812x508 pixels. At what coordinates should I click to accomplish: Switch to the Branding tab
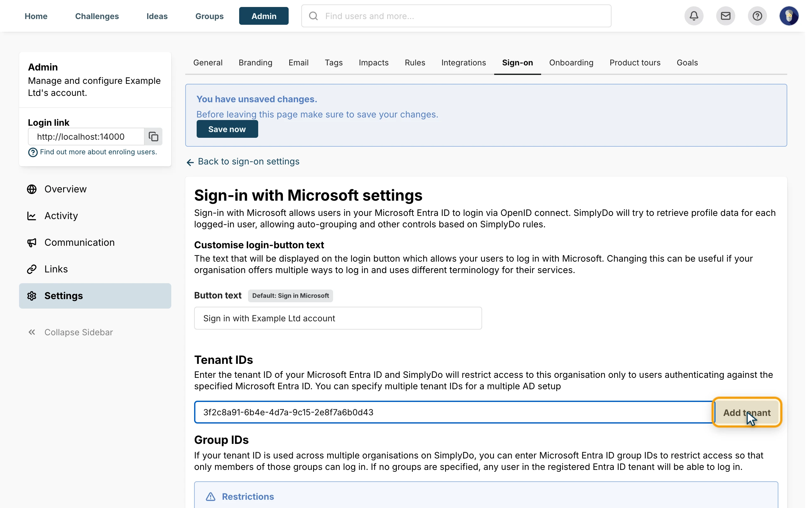[x=255, y=63]
